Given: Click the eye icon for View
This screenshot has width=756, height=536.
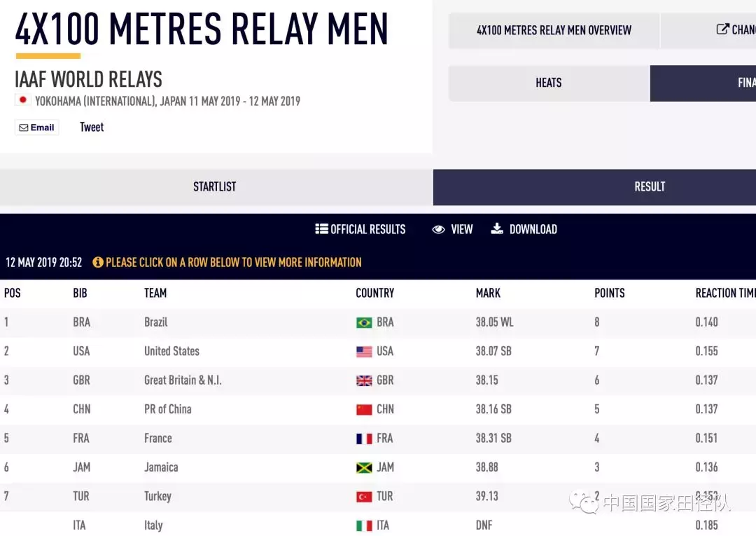Looking at the screenshot, I should point(438,229).
